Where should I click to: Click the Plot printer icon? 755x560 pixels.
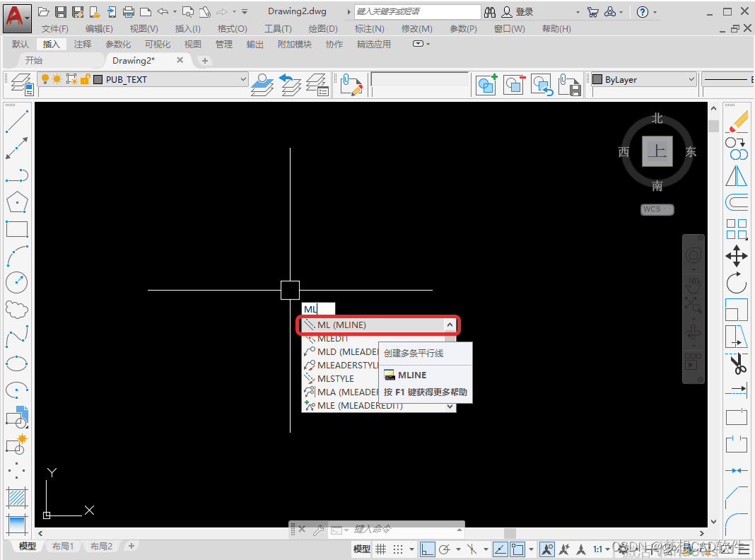pos(129,12)
